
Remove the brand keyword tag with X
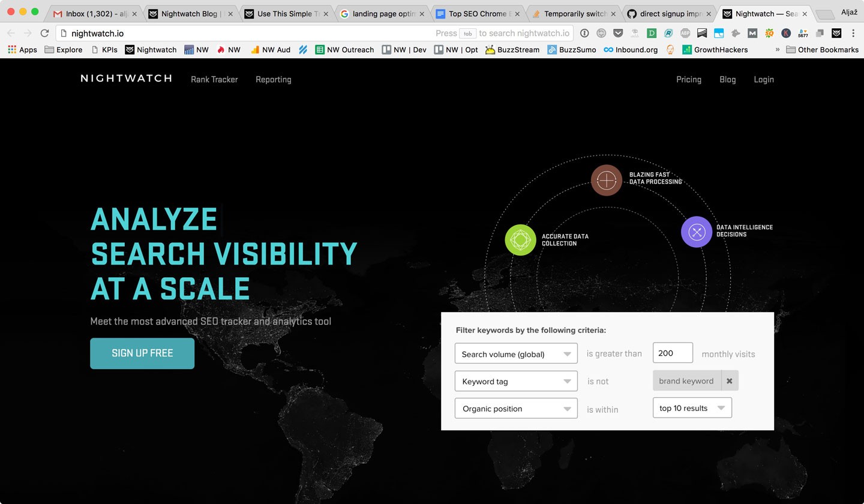[729, 381]
